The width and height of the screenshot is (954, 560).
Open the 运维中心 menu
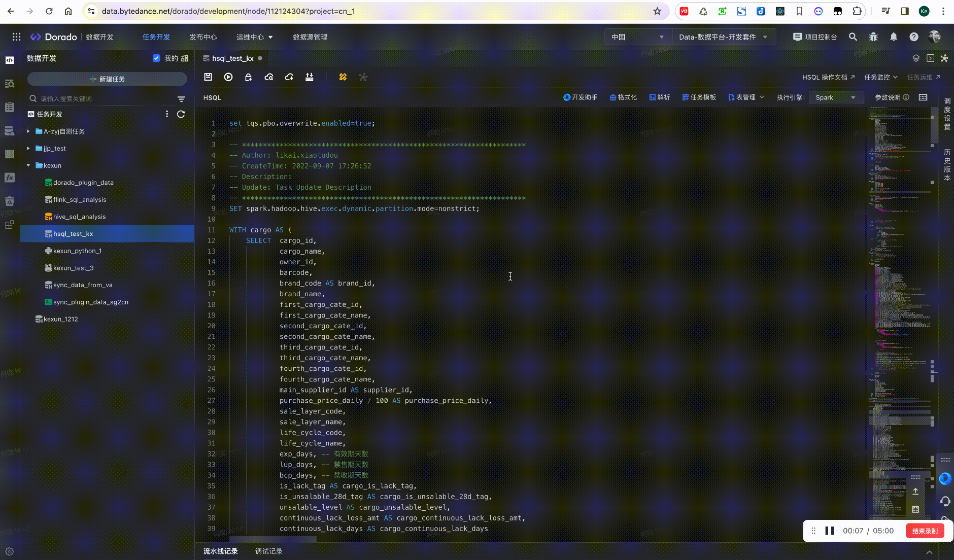(254, 37)
